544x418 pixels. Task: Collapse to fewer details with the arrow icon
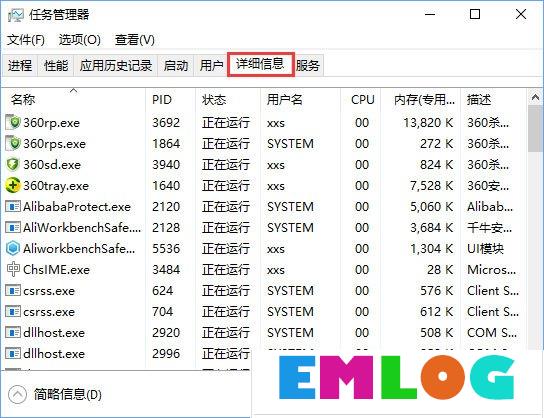(x=17, y=394)
